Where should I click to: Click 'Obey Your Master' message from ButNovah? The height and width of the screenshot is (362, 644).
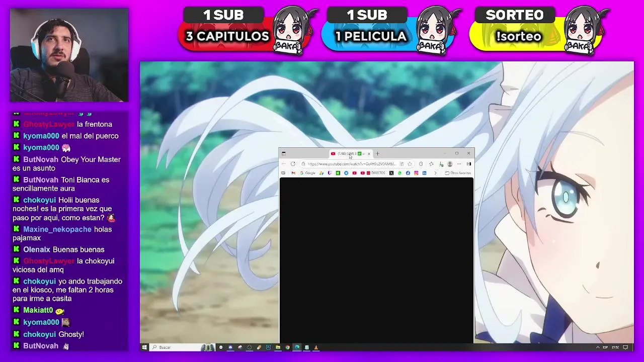pos(66,163)
